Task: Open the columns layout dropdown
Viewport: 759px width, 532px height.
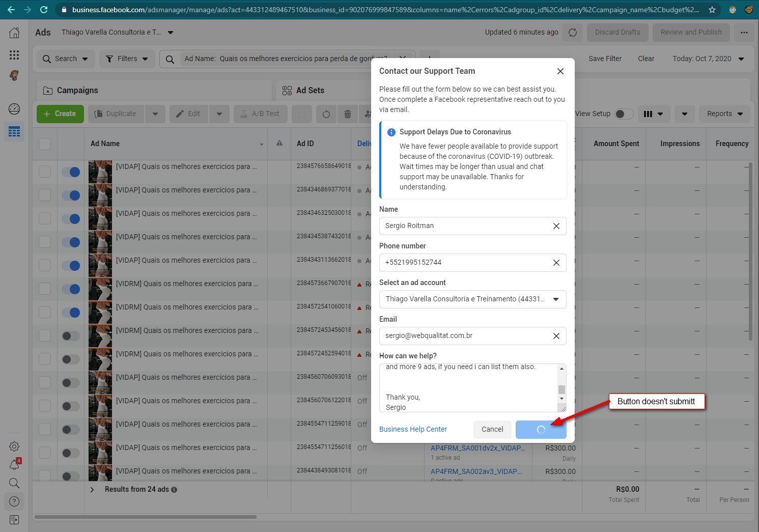Action: [653, 114]
